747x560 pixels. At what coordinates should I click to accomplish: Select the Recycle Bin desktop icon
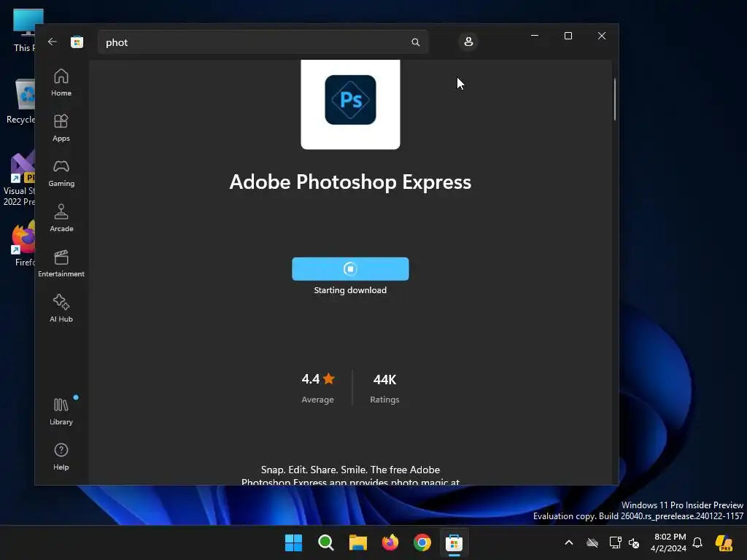pos(22,101)
